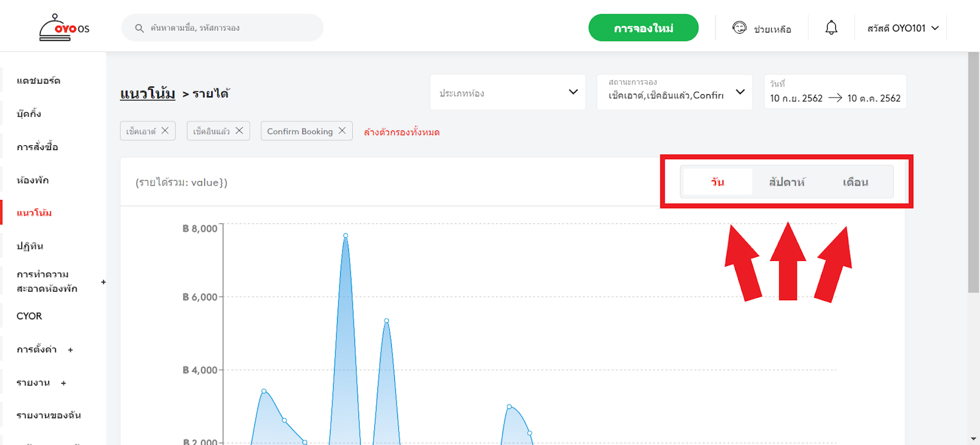Viewport: 980px width, 445px height.
Task: Open บุ๊คกิ้ง in the sidebar
Action: tap(29, 113)
